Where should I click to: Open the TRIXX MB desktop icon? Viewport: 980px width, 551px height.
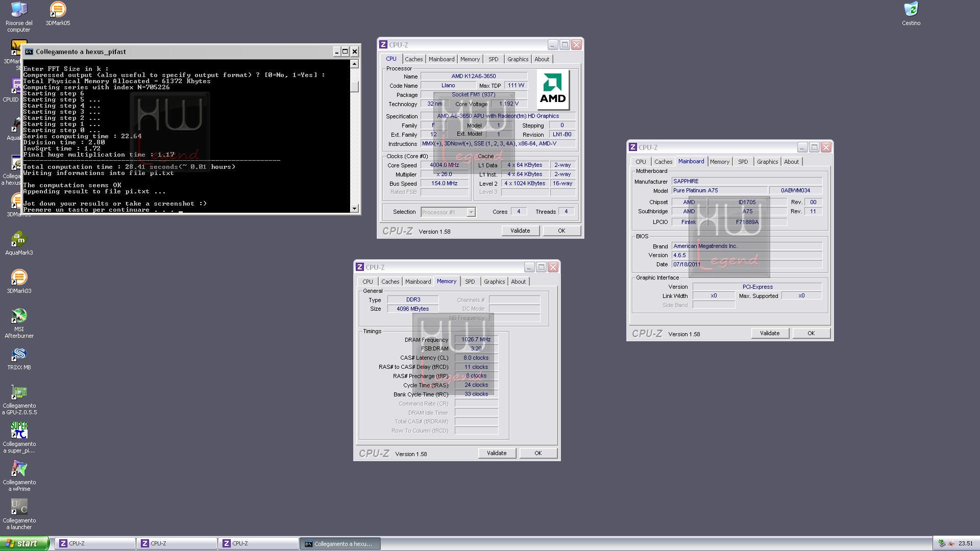coord(19,358)
